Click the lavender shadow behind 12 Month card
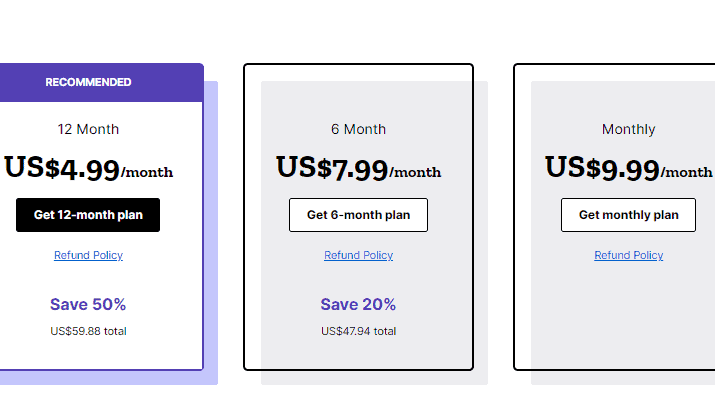715x420 pixels. point(211,228)
